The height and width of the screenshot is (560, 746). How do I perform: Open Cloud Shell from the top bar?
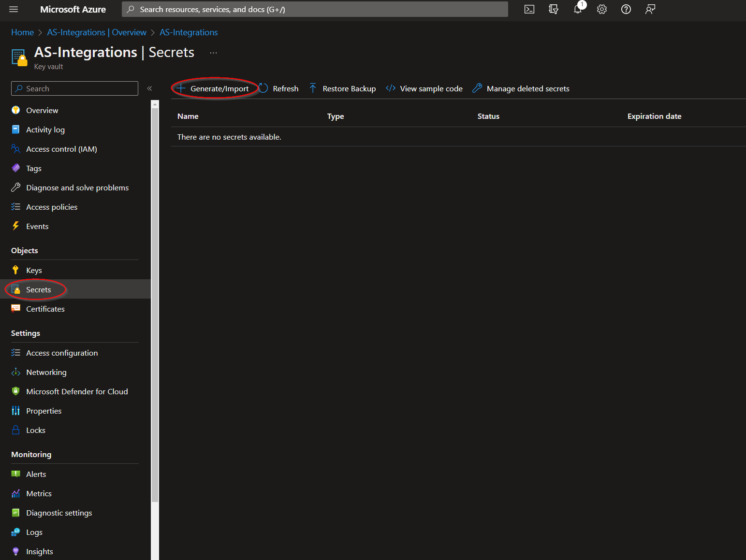(x=529, y=9)
